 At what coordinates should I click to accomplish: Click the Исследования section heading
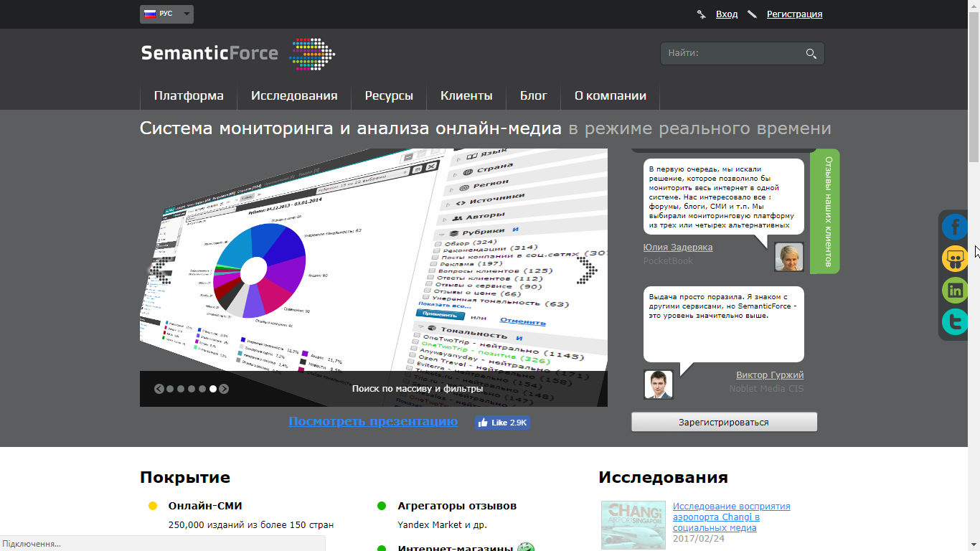pyautogui.click(x=664, y=477)
